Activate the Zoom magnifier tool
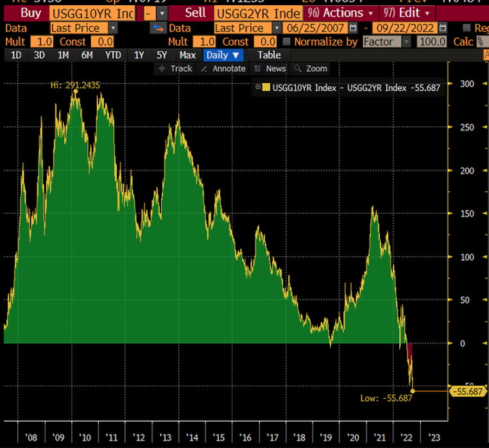The height and width of the screenshot is (448, 489). [310, 69]
